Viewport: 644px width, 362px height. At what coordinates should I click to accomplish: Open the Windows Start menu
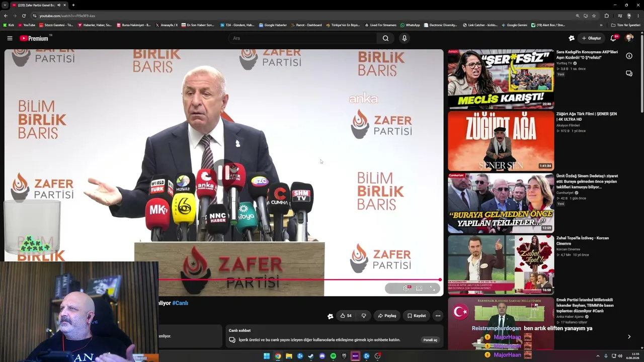coord(267,356)
